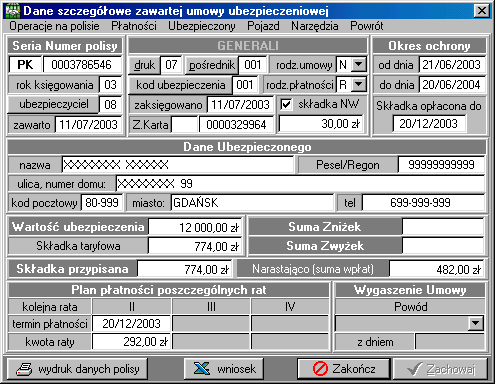
Task: Click the z dniem date field
Action: 450,342
